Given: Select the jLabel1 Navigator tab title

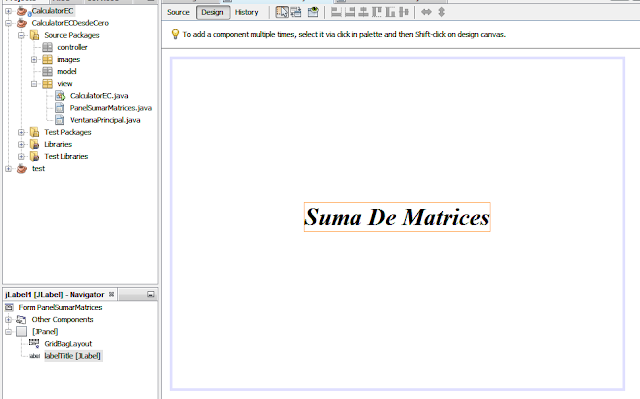Looking at the screenshot, I should (54, 294).
